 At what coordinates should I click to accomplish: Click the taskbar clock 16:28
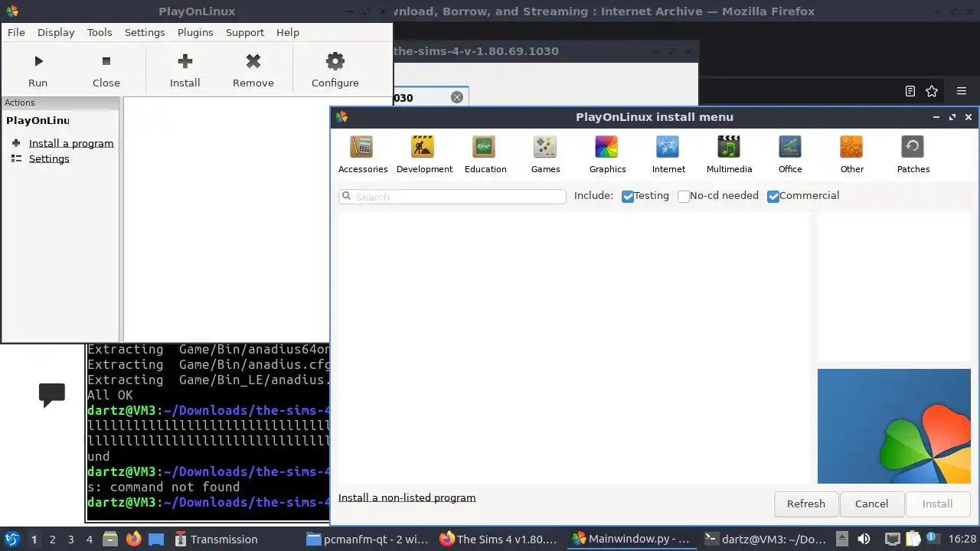962,540
